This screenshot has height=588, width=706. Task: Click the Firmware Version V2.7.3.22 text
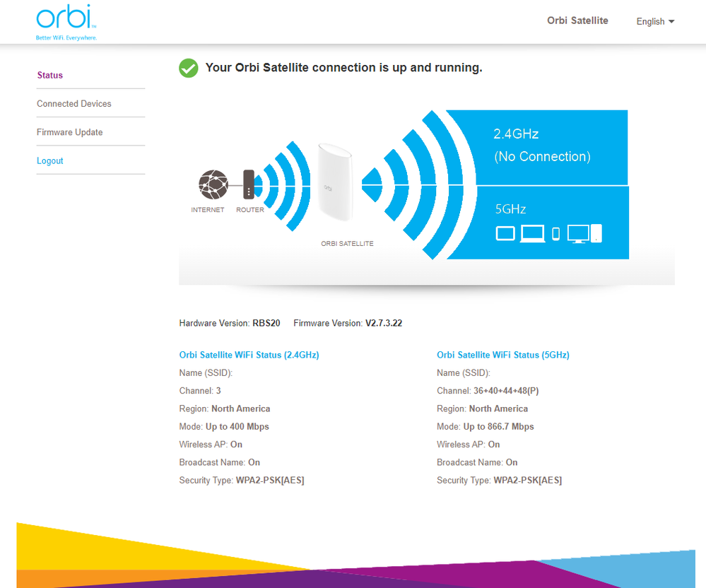tap(348, 323)
